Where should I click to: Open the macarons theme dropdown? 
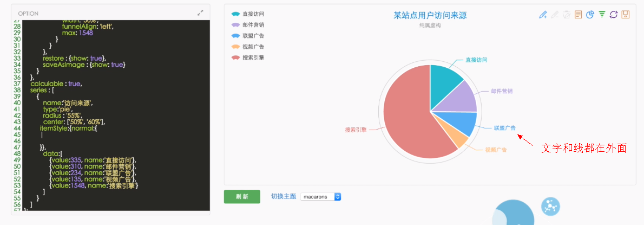click(x=321, y=197)
